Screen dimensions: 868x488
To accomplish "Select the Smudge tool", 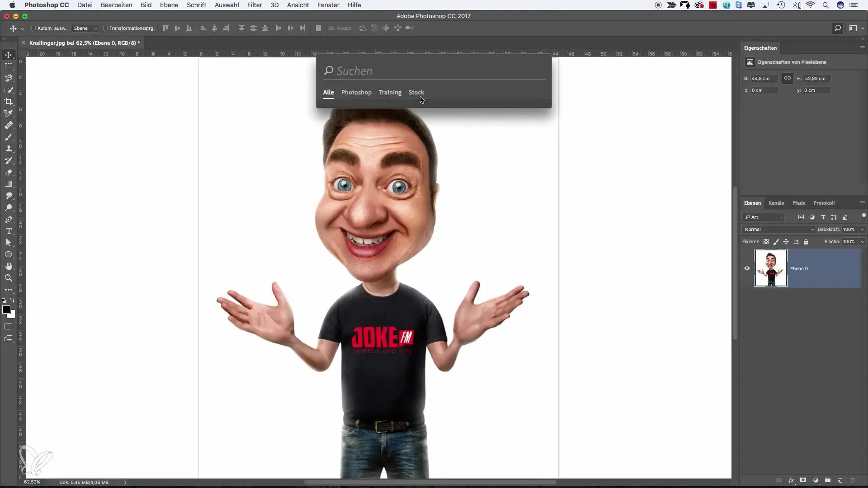I will click(x=9, y=196).
